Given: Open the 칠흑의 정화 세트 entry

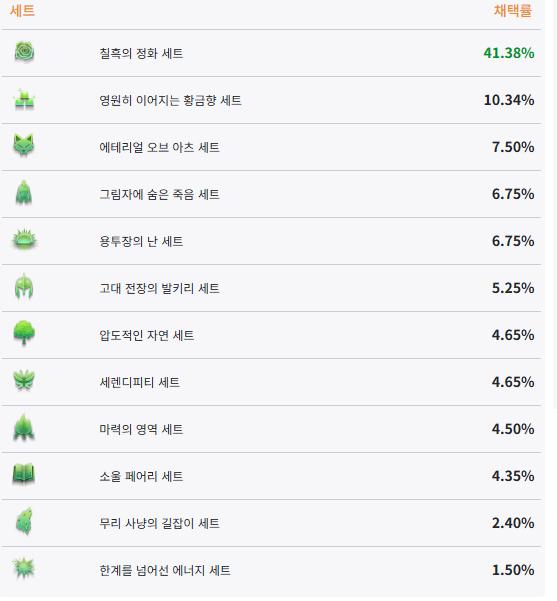Looking at the screenshot, I should (x=271, y=53).
